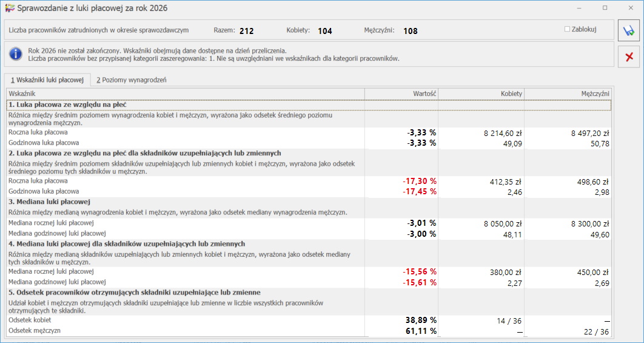Click the Kobiety count 104

[325, 31]
